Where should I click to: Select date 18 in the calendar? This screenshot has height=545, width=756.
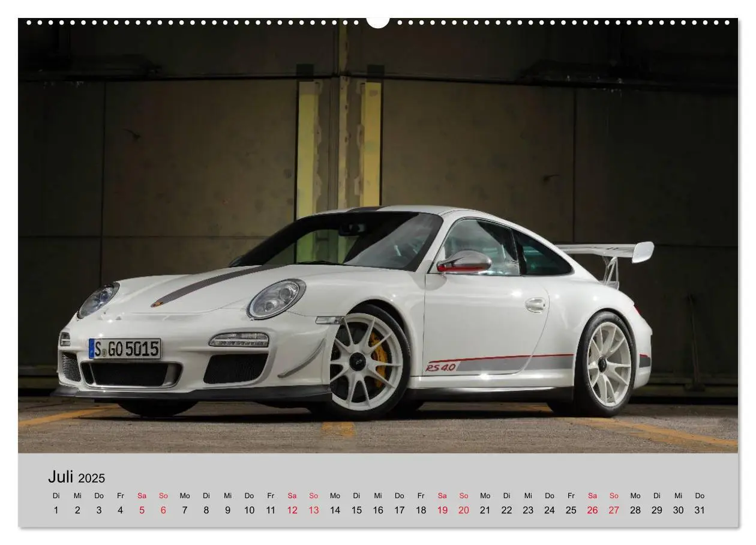point(421,510)
